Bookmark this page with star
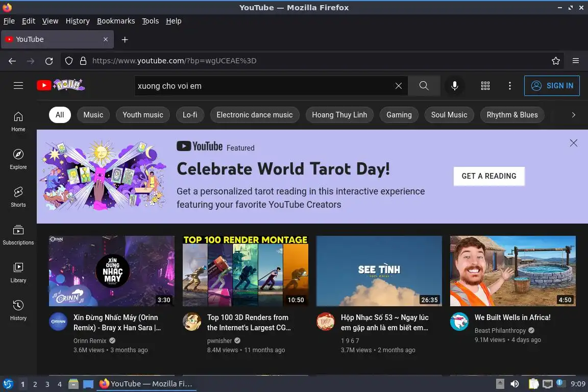 pyautogui.click(x=556, y=61)
